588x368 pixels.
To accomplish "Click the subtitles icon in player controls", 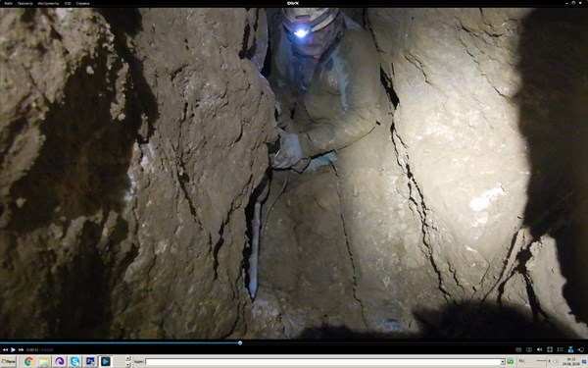I will (x=518, y=349).
